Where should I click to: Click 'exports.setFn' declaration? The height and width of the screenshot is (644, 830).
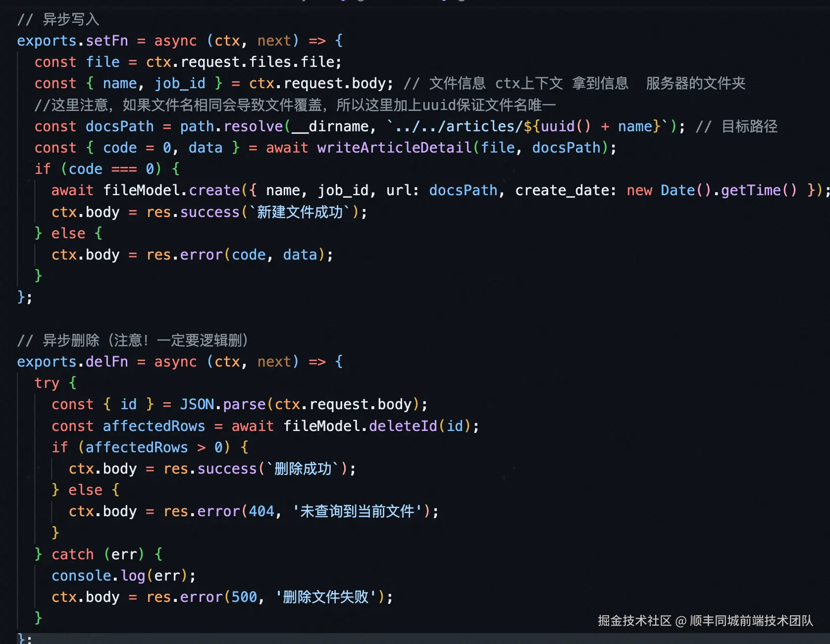tap(72, 41)
